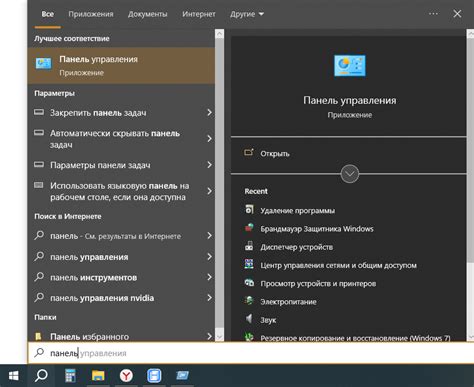Image resolution: width=474 pixels, height=387 pixels.
Task: Click the Центр управления сетями icon
Action: 249,264
